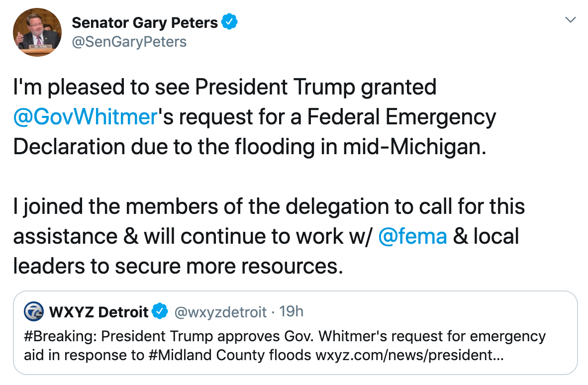Viewport: 588px width, 385px height.
Task: Open the Senator Gary Peters display name
Action: (145, 23)
